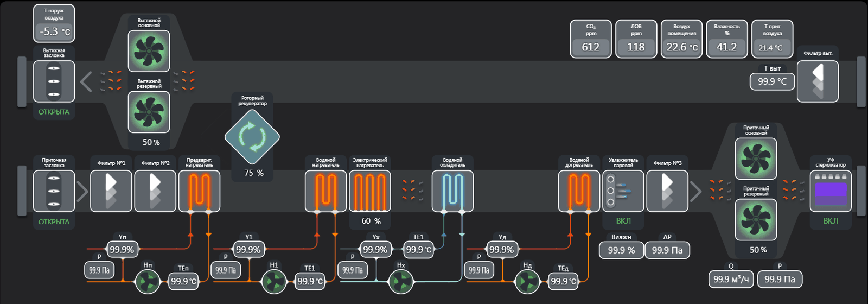Click the TE1 value beside the Yх valve
Viewport: 868px width, 304px height.
pos(419,250)
